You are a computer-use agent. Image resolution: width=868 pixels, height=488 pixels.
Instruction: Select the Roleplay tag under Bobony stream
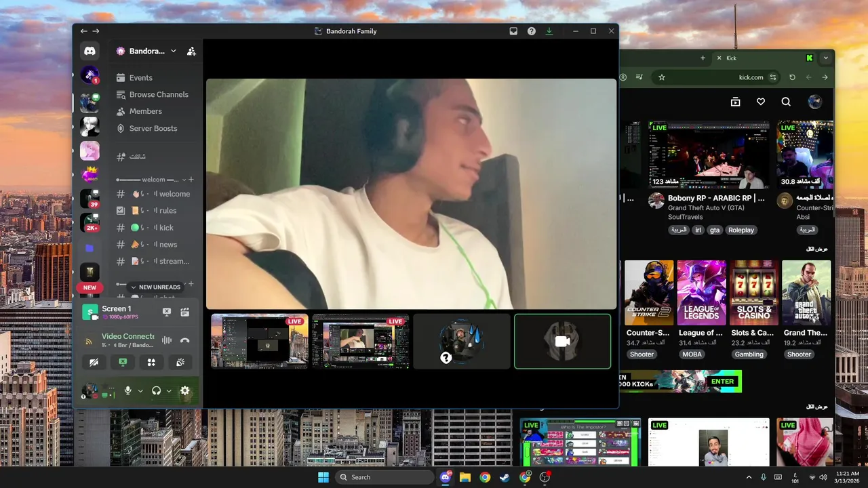point(741,230)
